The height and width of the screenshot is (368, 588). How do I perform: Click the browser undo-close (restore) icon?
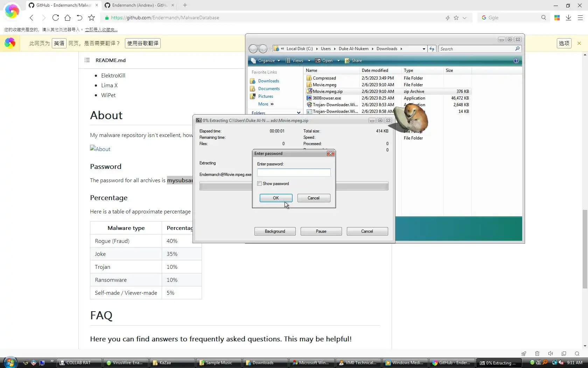[x=79, y=18]
